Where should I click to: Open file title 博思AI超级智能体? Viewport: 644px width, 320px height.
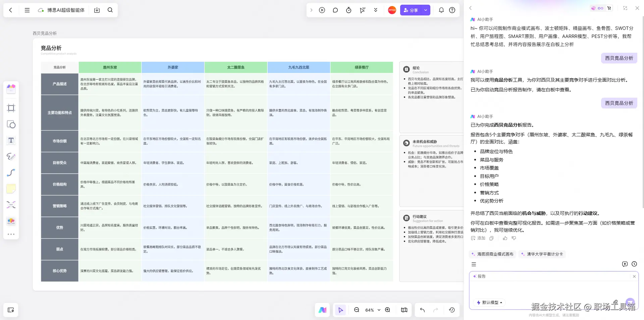66,10
